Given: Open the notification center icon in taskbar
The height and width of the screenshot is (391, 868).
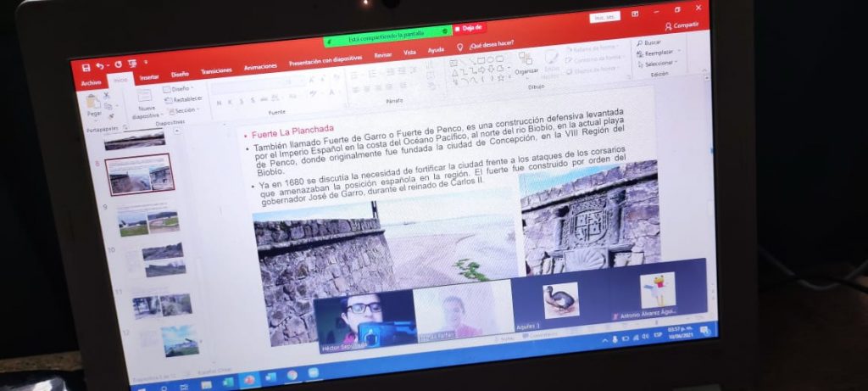Looking at the screenshot, I should (x=703, y=331).
